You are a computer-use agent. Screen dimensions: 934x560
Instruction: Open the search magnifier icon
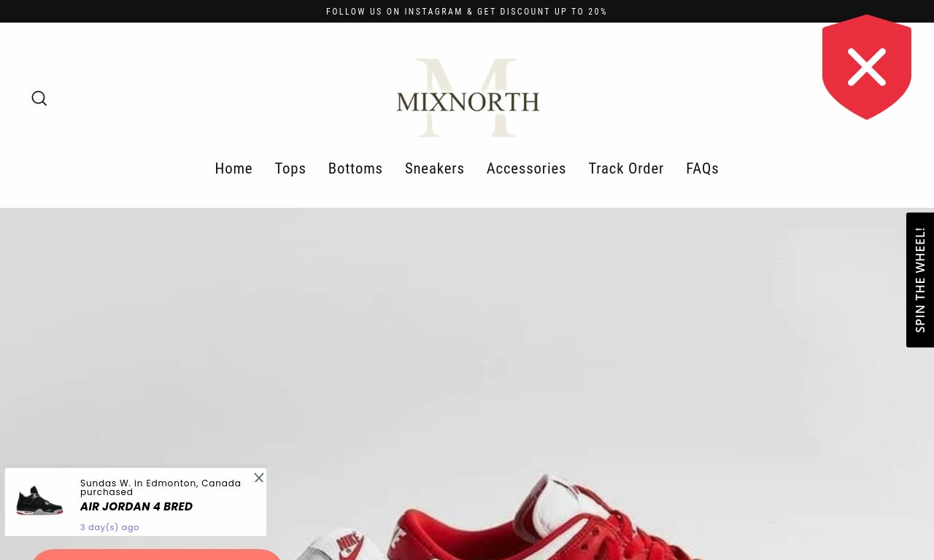(39, 98)
